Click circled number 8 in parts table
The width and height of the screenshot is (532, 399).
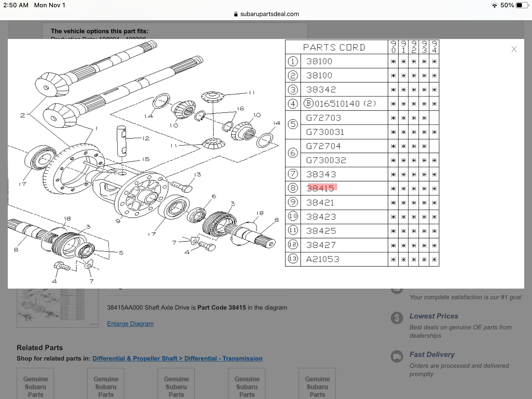click(293, 188)
